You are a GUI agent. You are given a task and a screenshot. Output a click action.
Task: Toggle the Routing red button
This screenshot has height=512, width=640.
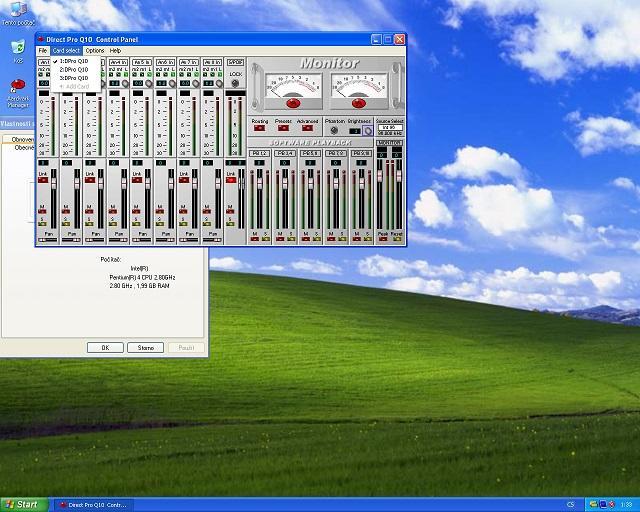pyautogui.click(x=259, y=128)
